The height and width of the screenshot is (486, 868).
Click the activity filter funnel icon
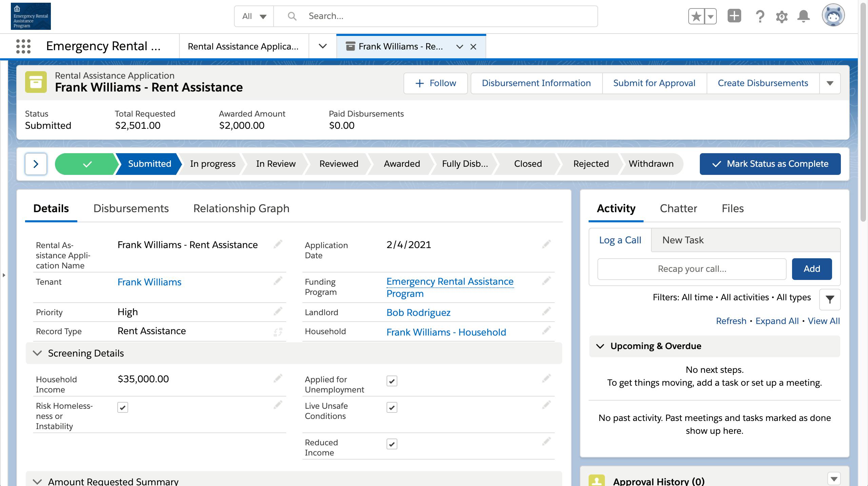830,299
